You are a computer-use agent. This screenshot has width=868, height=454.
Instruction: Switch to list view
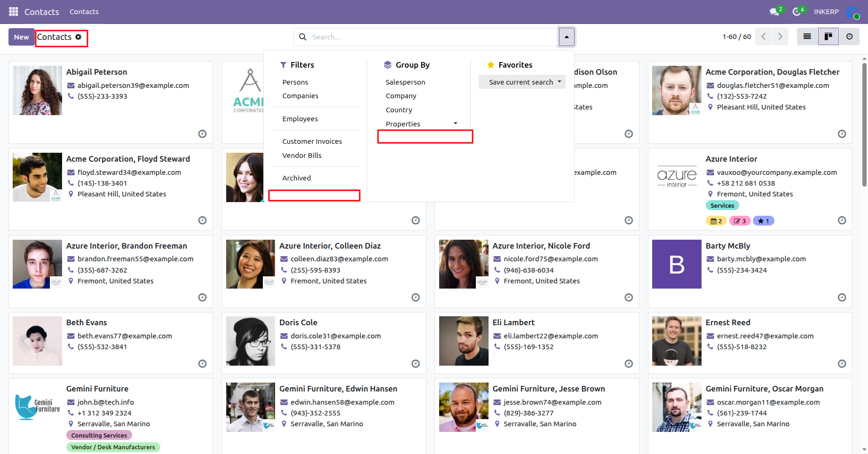tap(807, 37)
